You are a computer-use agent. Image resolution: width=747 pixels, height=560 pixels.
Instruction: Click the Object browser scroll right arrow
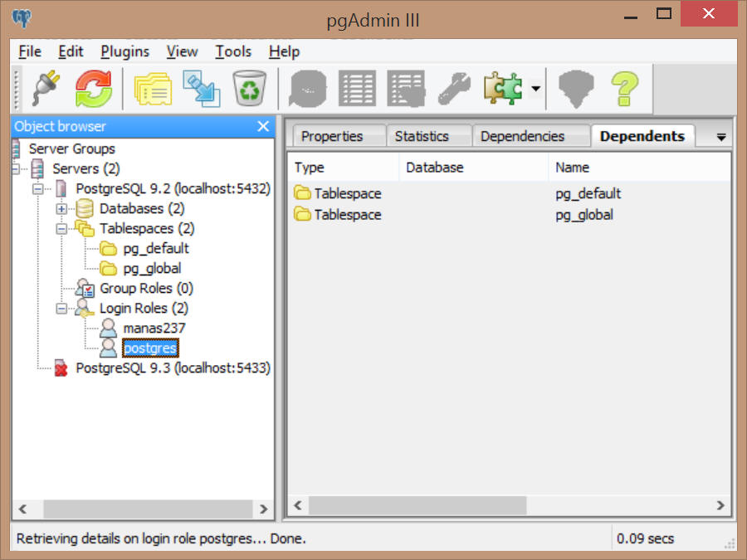pyautogui.click(x=263, y=509)
